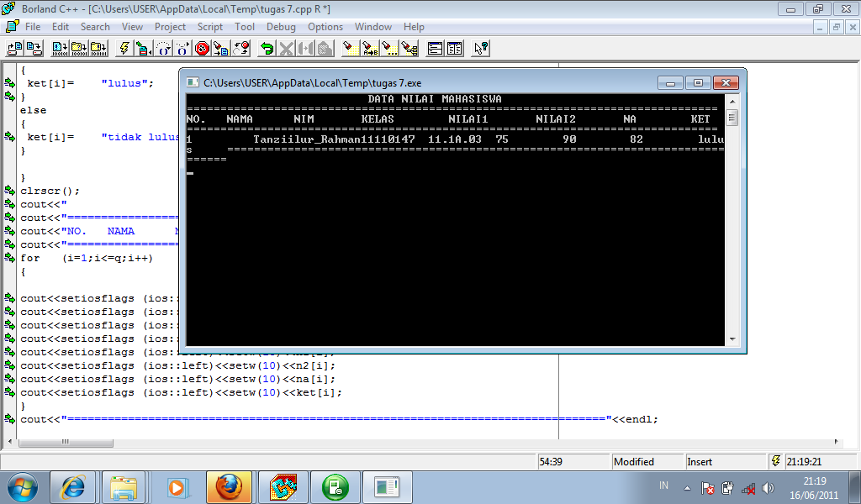
Task: Click the Step over toolbar icon
Action: click(x=164, y=48)
